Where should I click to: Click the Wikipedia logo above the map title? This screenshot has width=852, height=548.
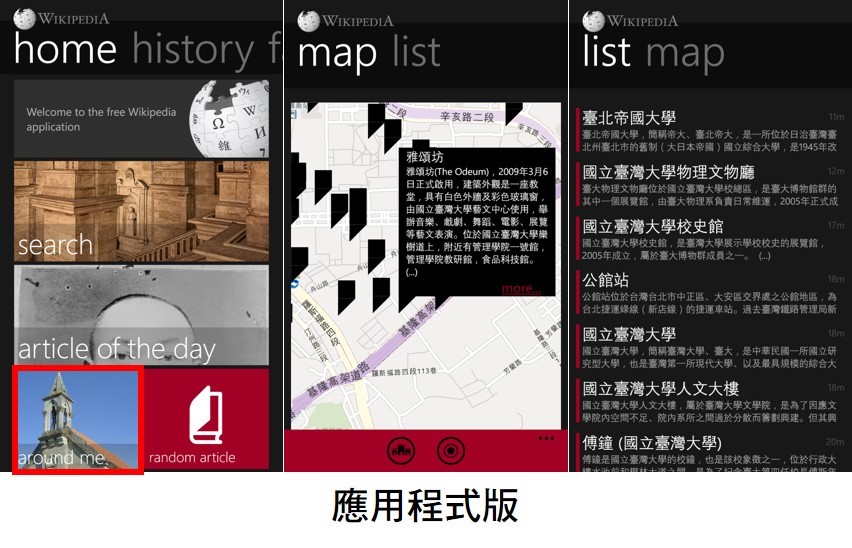click(x=308, y=20)
